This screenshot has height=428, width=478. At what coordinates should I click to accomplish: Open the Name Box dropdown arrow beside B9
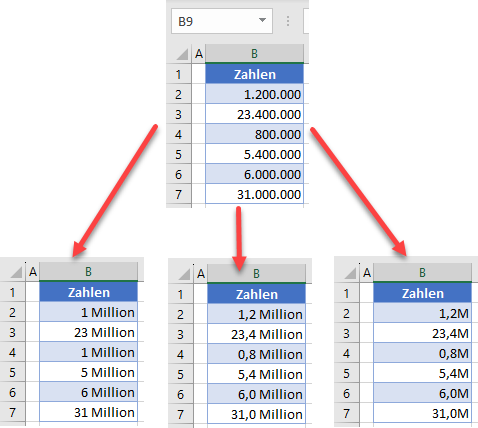(262, 20)
